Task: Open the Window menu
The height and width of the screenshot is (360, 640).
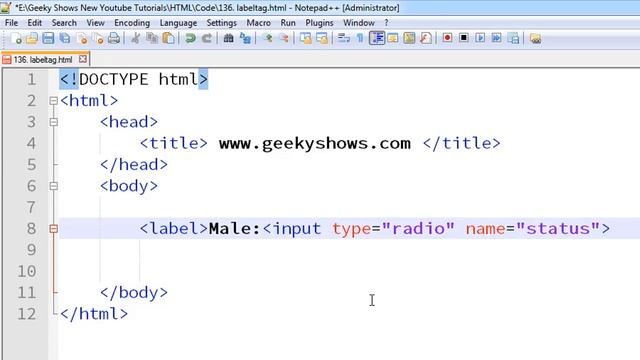Action: click(x=359, y=23)
